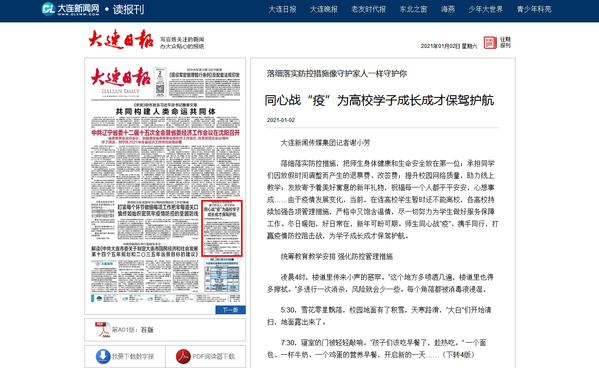Open 海燕 navigation link
This screenshot has width=599, height=368.
448,9
